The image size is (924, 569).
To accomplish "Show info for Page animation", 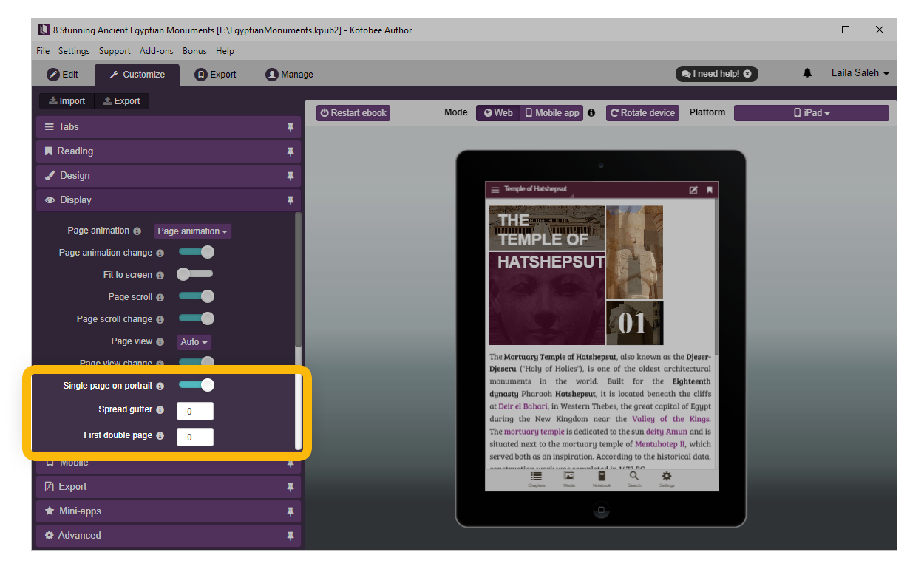I will [x=137, y=231].
